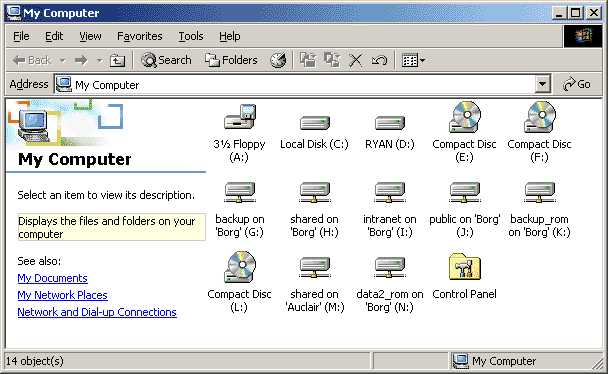Open the Favorites menu
This screenshot has width=608, height=374.
click(140, 36)
